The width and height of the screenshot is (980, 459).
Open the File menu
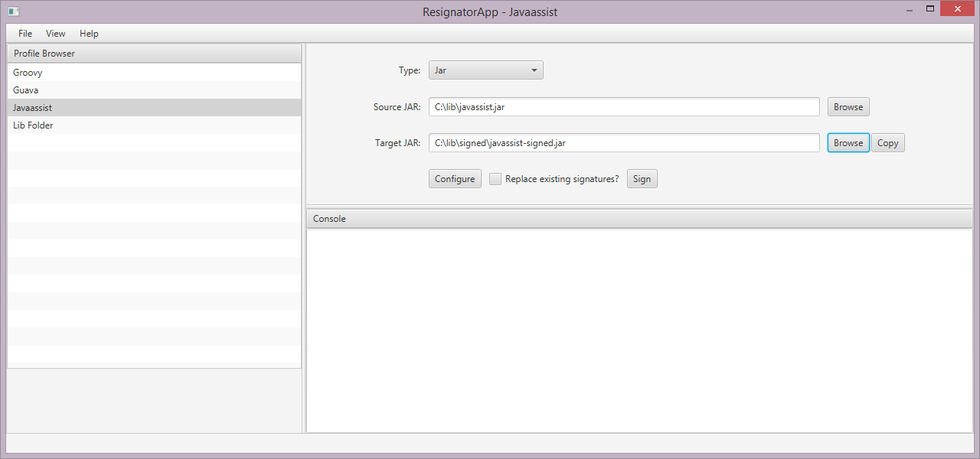click(25, 34)
